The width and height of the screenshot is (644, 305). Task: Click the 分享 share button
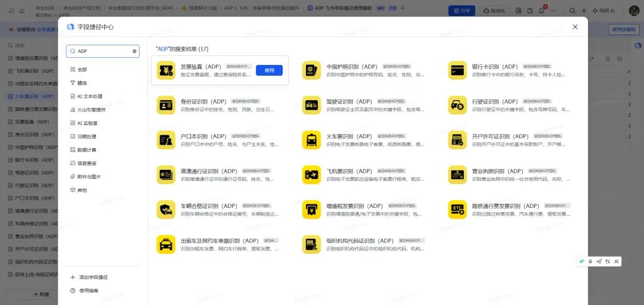(x=462, y=11)
